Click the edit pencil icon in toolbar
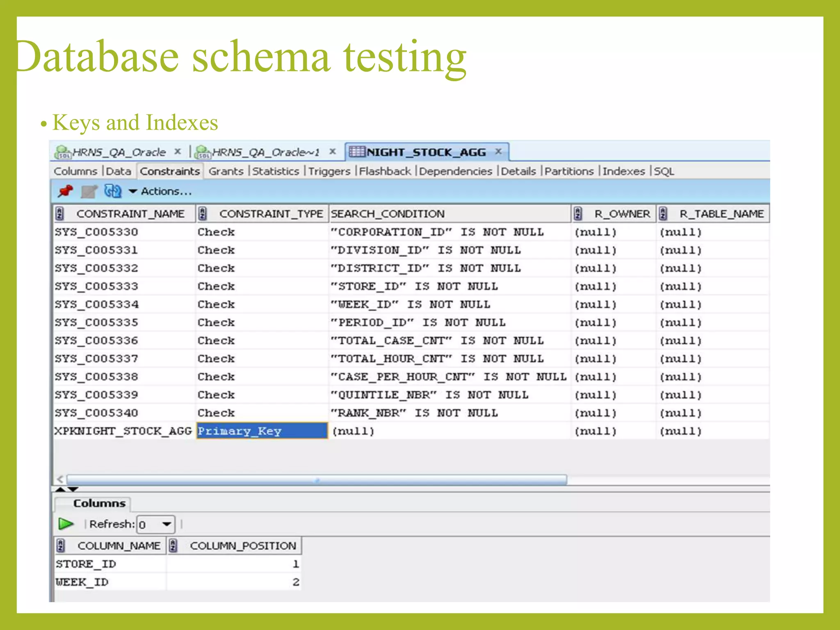The height and width of the screenshot is (630, 840). (89, 192)
